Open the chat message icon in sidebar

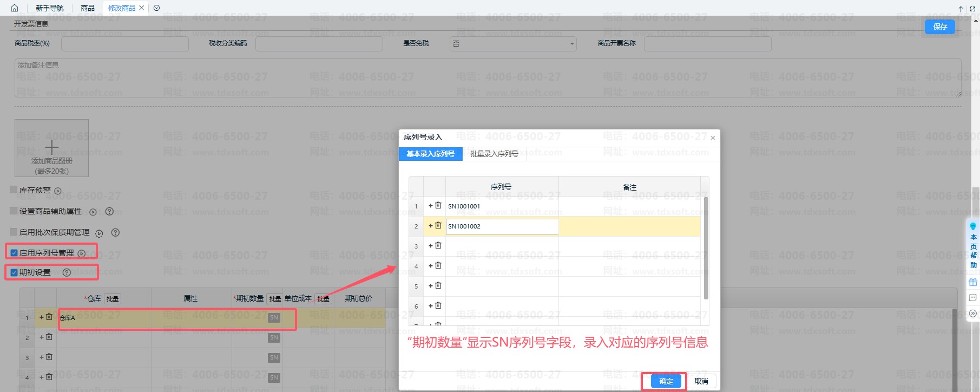point(973,297)
